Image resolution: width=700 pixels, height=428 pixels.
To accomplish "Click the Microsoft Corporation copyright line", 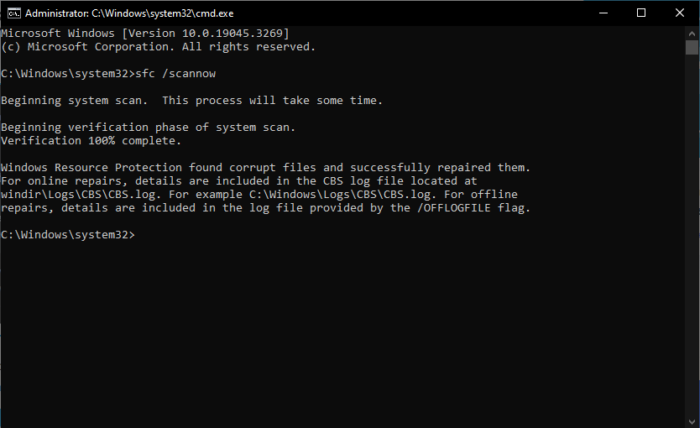I will click(158, 47).
